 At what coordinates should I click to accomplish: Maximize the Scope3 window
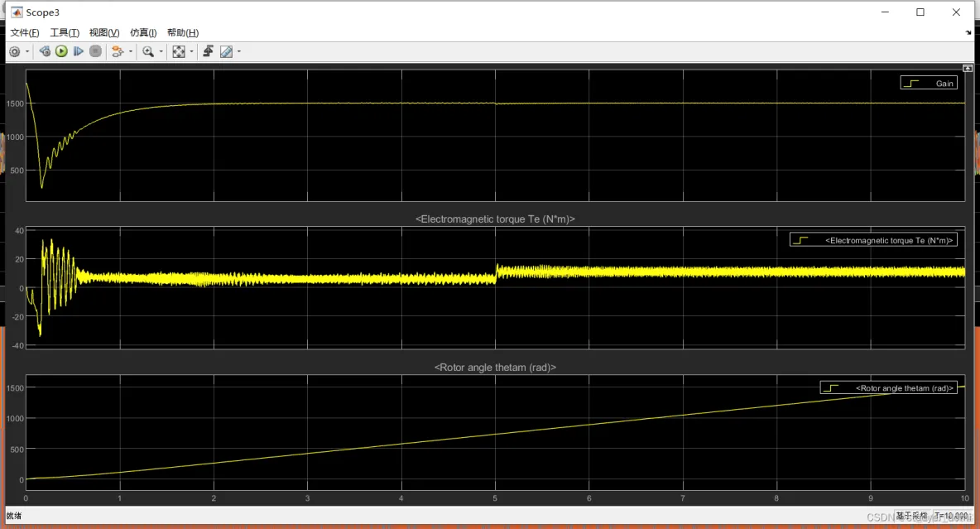(x=920, y=12)
